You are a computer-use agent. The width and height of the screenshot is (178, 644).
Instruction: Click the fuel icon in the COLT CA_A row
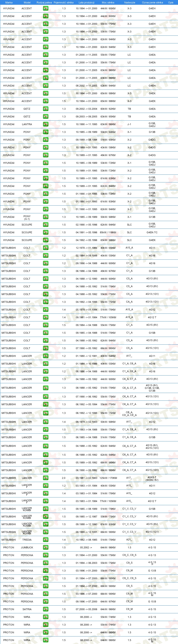pyautogui.click(x=46, y=302)
